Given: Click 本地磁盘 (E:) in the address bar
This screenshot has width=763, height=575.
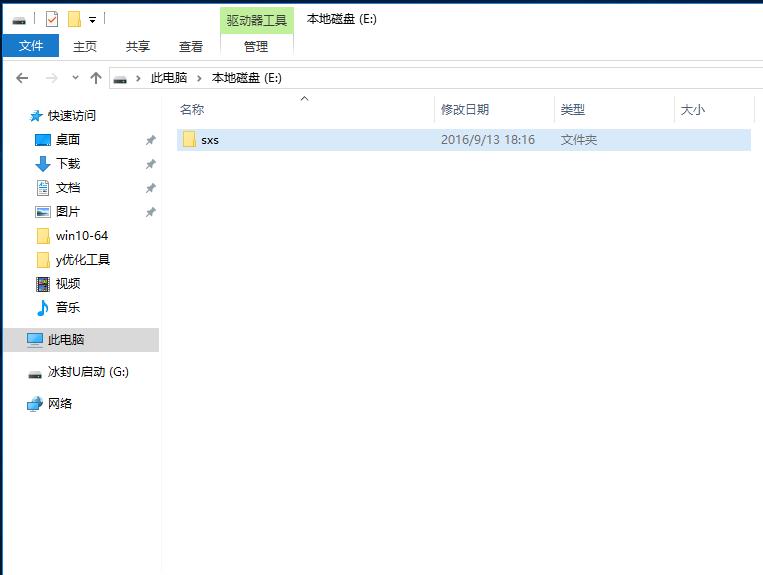Looking at the screenshot, I should tap(247, 78).
